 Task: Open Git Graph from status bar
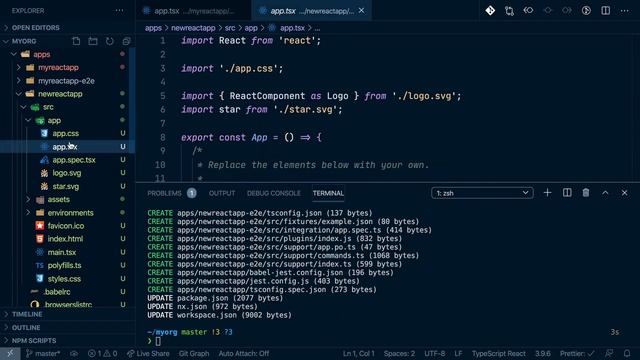pos(194,353)
